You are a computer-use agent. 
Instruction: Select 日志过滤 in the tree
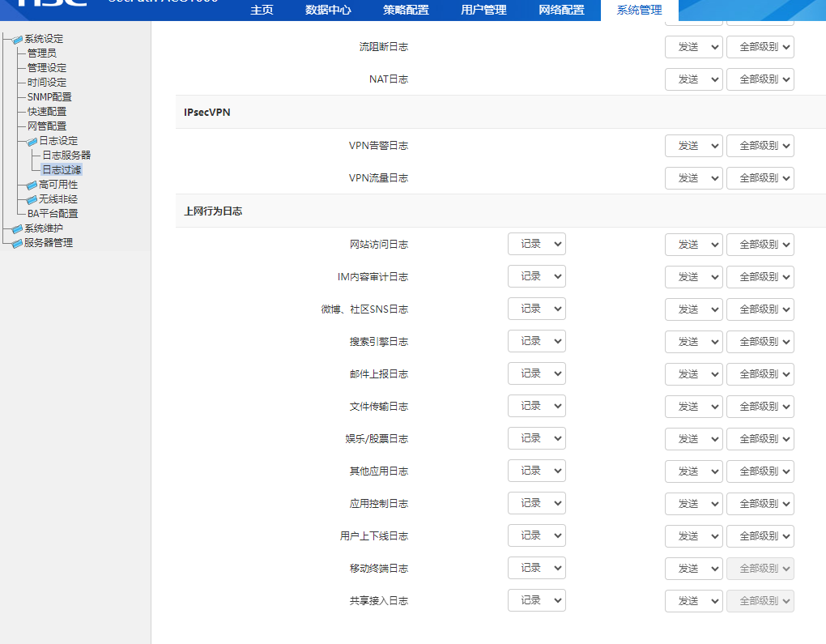point(62,169)
